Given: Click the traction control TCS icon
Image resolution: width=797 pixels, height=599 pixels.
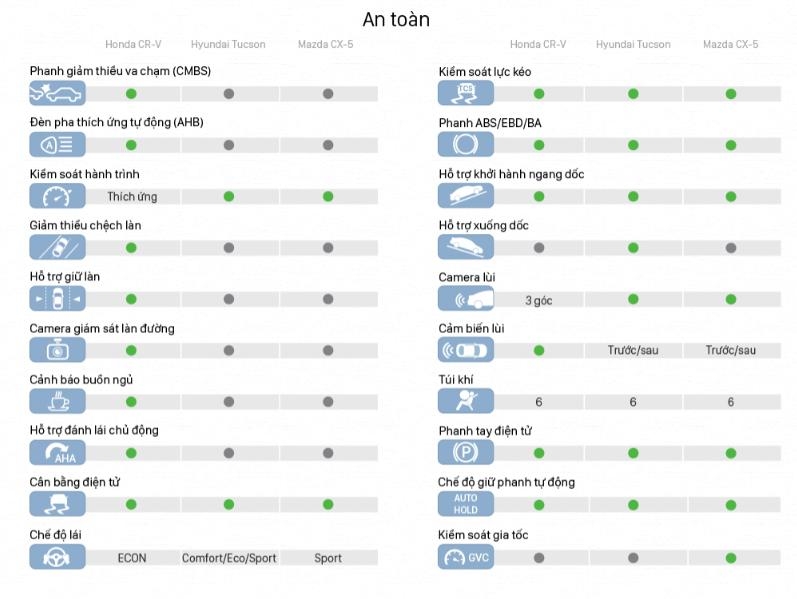Looking at the screenshot, I should click(466, 94).
